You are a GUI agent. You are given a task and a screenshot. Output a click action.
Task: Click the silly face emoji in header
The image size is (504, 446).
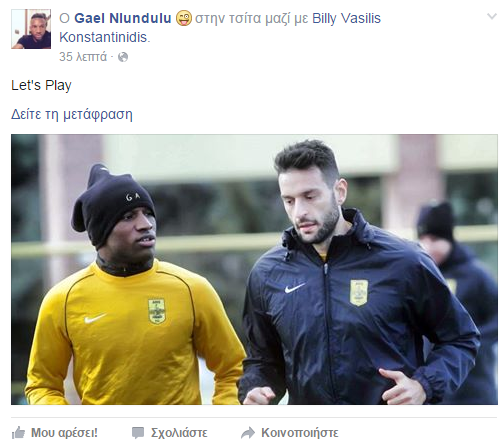click(183, 18)
